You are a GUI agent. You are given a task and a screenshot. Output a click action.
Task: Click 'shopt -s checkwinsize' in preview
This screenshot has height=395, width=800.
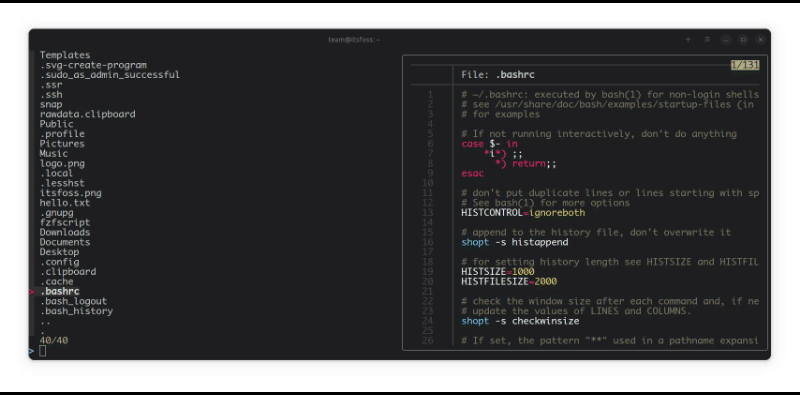[x=520, y=321]
